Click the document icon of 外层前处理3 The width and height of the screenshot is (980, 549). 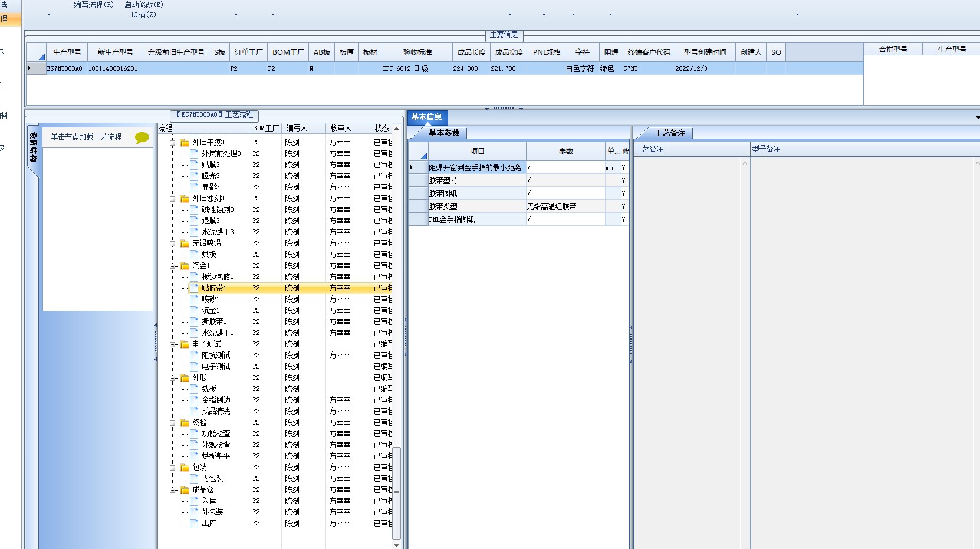coord(194,153)
